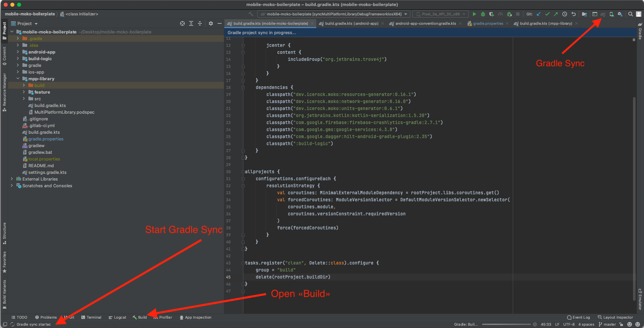Screen dimensions: 644x328
Task: Expand the build-logic folder
Action: click(x=18, y=59)
